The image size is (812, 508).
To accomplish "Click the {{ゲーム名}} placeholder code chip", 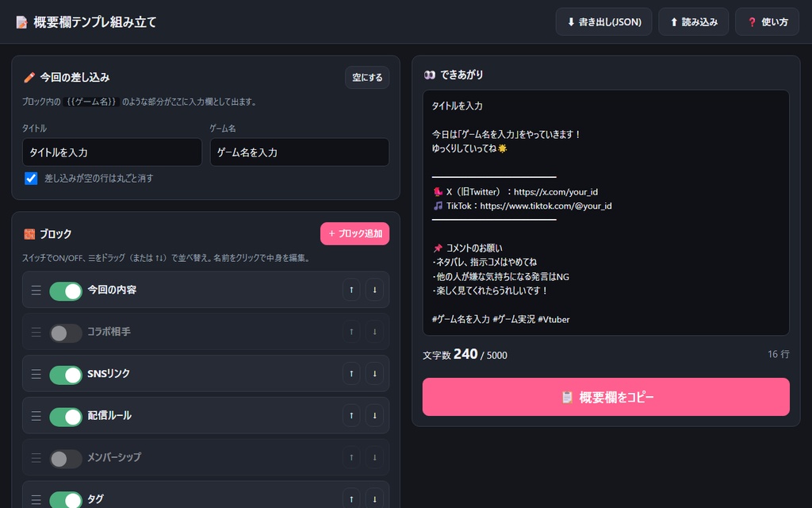I will pyautogui.click(x=91, y=102).
